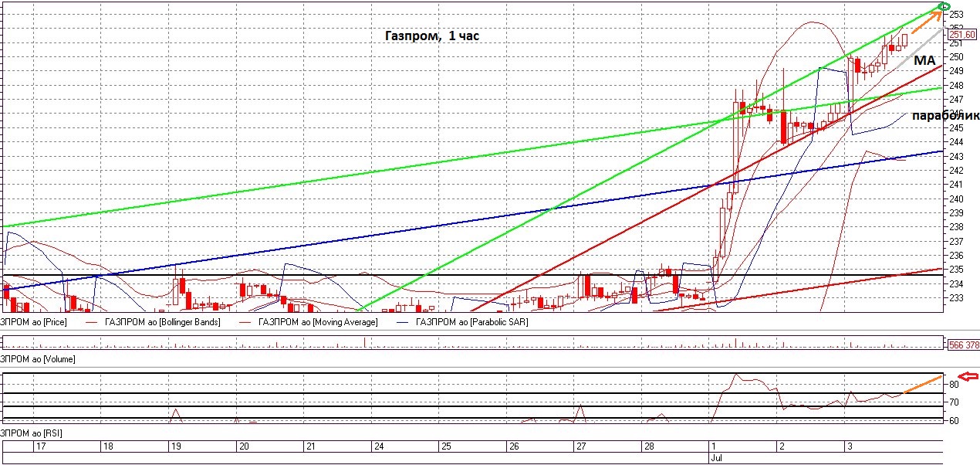This screenshot has width=980, height=465.
Task: Click the 249 price axis label
Action: (x=955, y=71)
